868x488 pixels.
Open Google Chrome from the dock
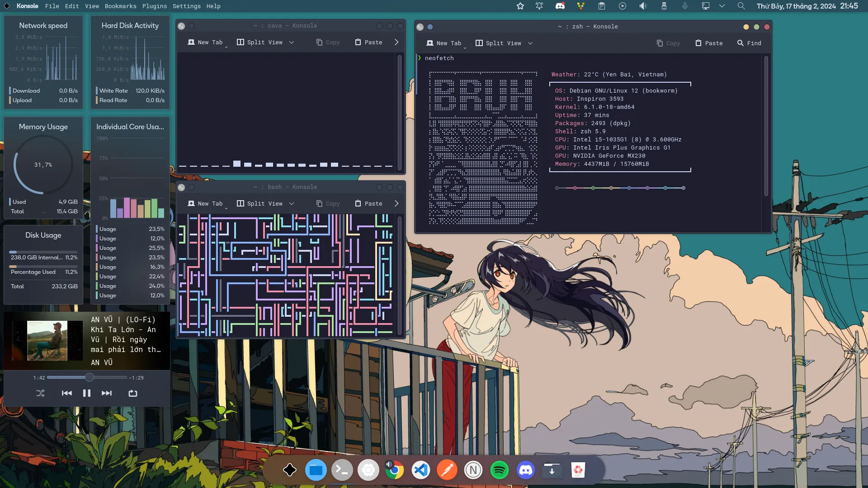[395, 470]
